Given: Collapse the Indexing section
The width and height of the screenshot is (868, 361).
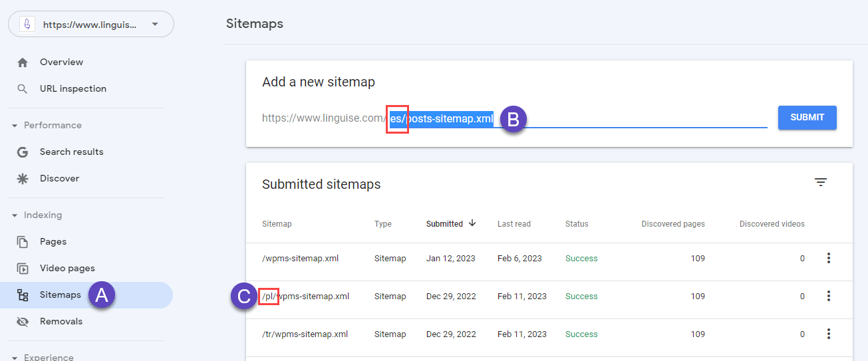Looking at the screenshot, I should 15,215.
